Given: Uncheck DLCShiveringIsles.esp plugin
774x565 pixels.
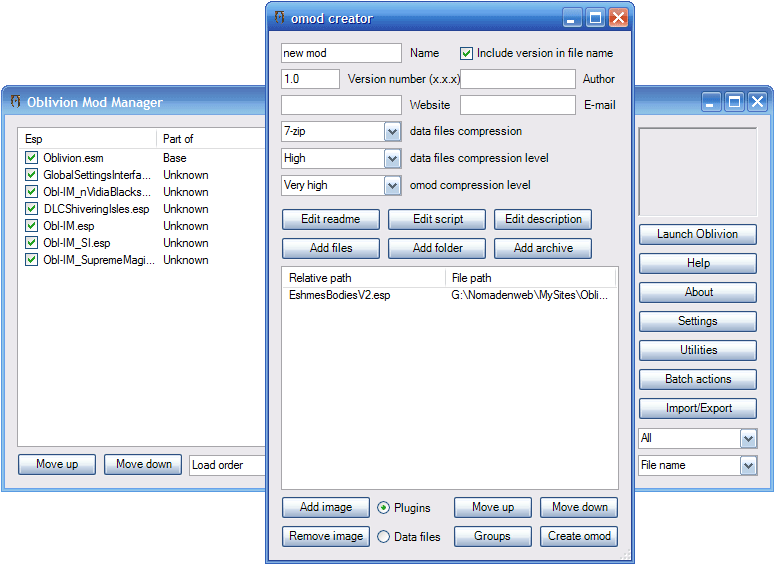Looking at the screenshot, I should pos(32,209).
